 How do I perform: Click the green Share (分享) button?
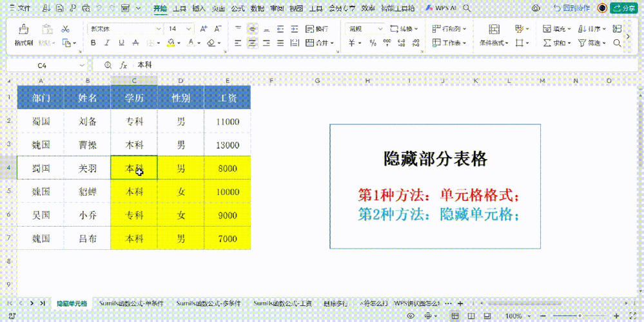623,8
